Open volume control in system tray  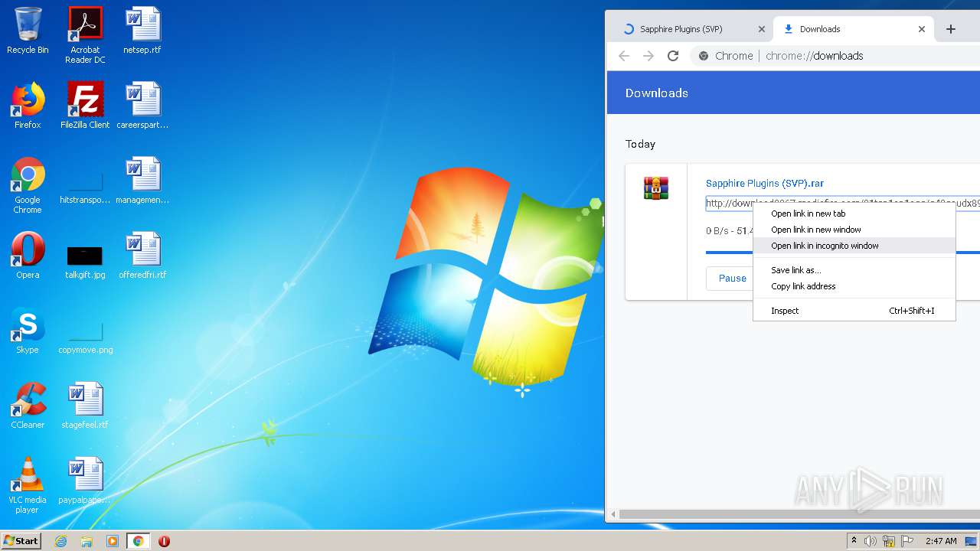871,541
